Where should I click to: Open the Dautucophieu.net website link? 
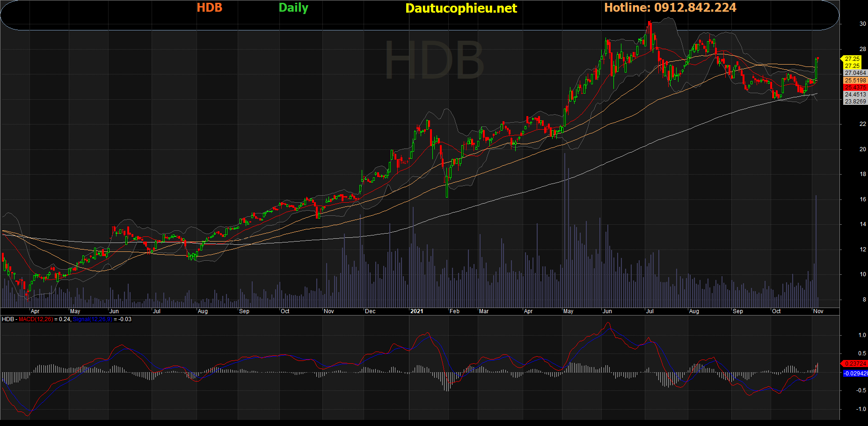tap(461, 8)
